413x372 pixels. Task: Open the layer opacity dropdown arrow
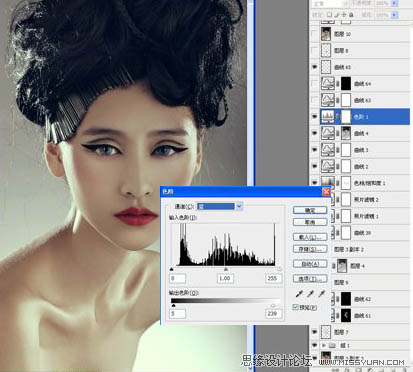[394, 3]
